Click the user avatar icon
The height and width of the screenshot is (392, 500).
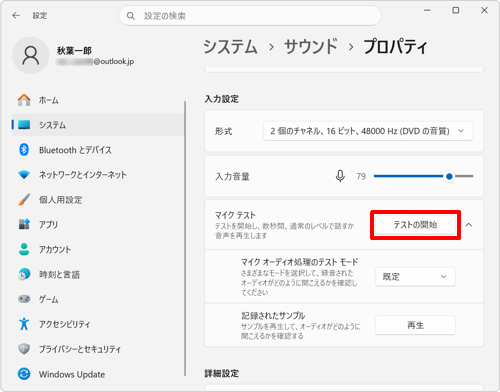pyautogui.click(x=31, y=55)
